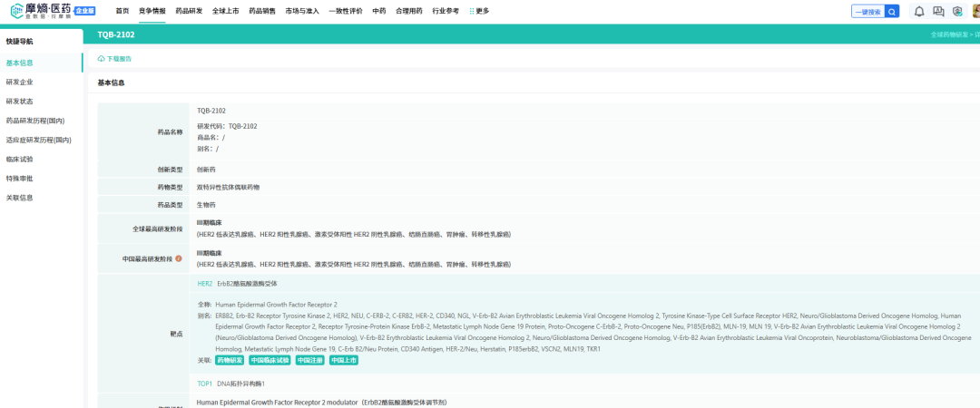The width and height of the screenshot is (980, 408).
Task: Open the 一致性评价 menu
Action: 346,11
